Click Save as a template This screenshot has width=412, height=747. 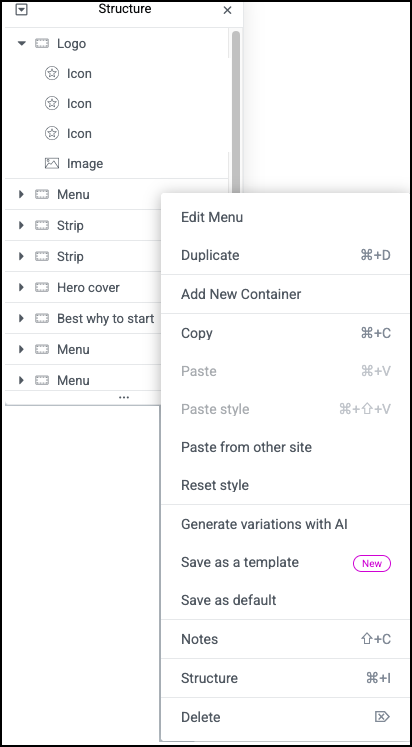coord(240,562)
